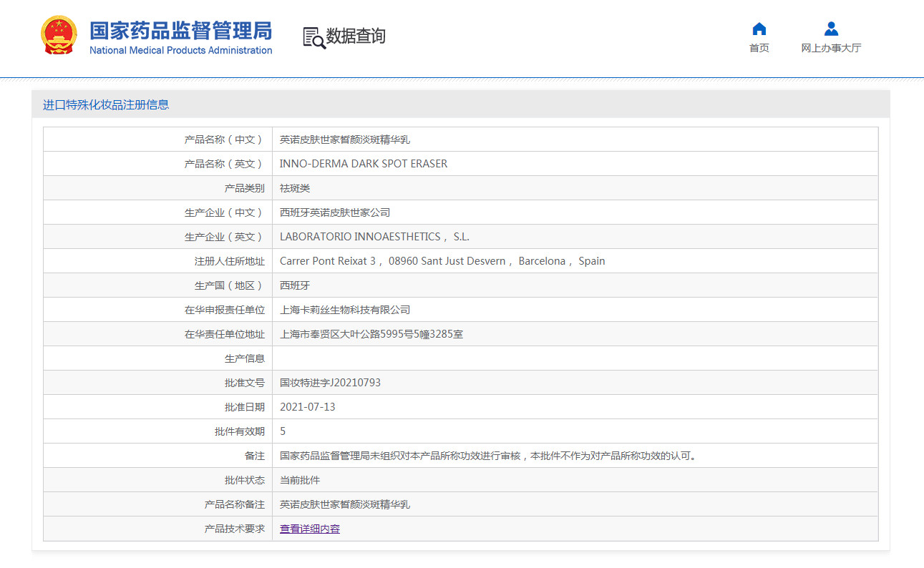Click the 网上办事大厅 label
The image size is (924, 568).
pyautogui.click(x=831, y=48)
